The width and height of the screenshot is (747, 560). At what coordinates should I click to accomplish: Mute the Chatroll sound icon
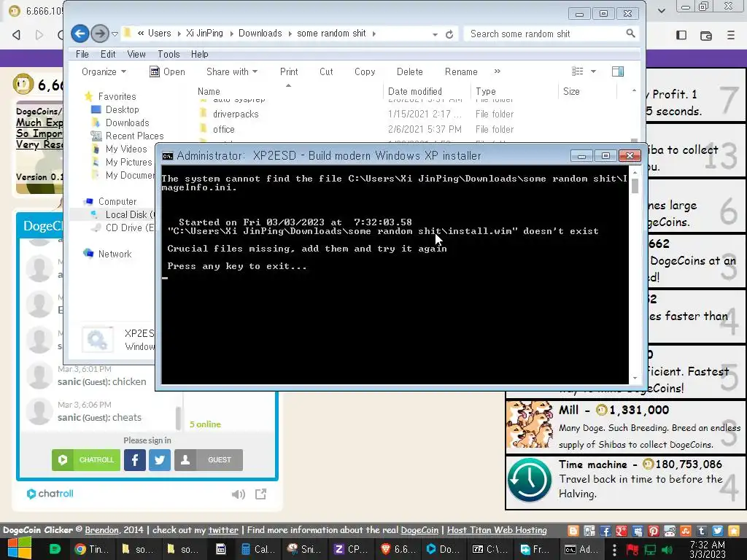[x=239, y=494]
